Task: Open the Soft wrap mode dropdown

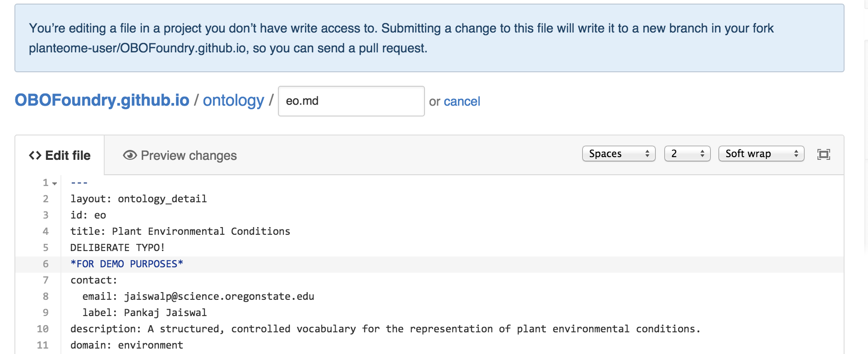Action: point(761,154)
